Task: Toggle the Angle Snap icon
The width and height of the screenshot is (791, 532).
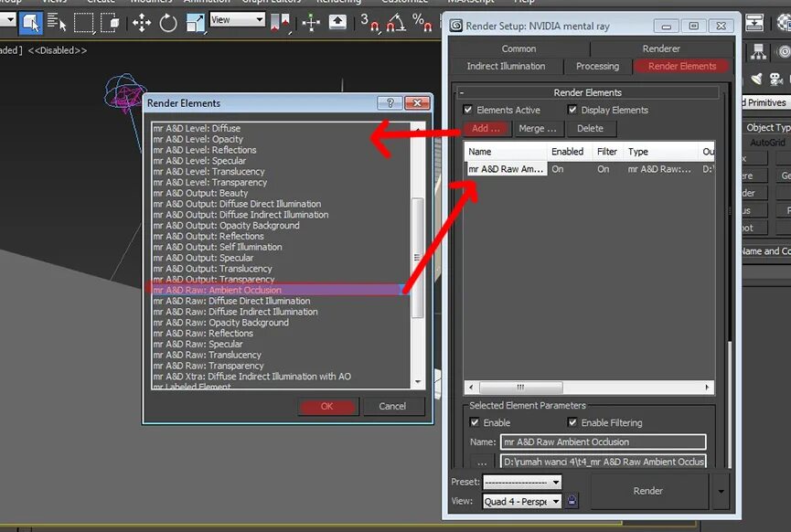Action: click(396, 23)
